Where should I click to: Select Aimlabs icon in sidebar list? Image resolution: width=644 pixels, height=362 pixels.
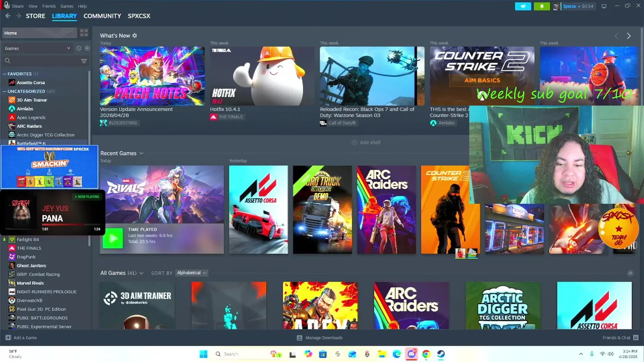[x=12, y=109]
